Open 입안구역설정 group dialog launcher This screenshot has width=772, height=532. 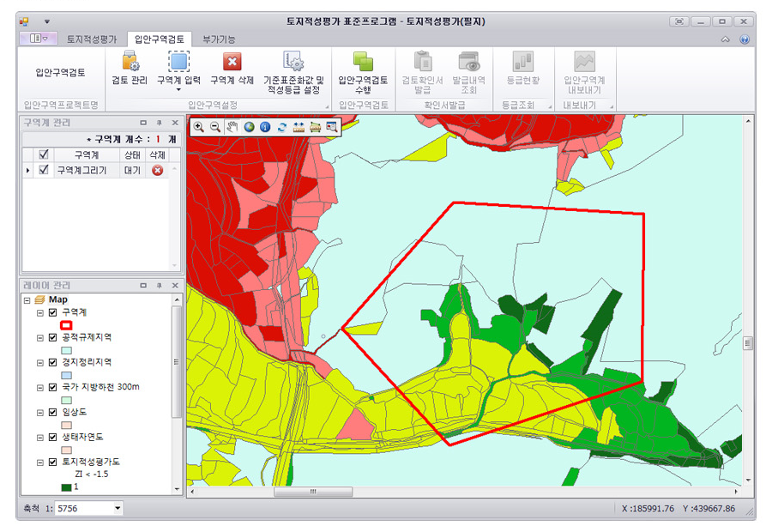[327, 106]
